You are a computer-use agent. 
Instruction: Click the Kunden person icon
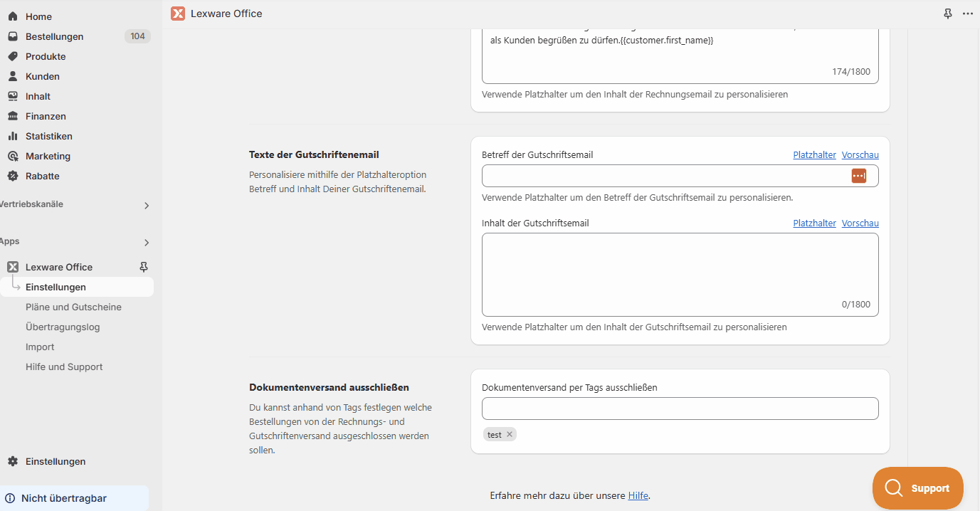(x=13, y=76)
